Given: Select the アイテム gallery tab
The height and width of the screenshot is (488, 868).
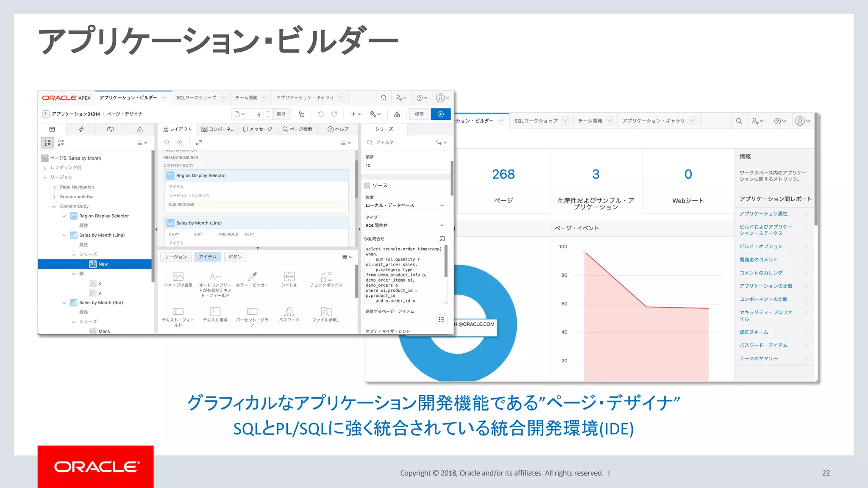Looking at the screenshot, I should [208, 257].
